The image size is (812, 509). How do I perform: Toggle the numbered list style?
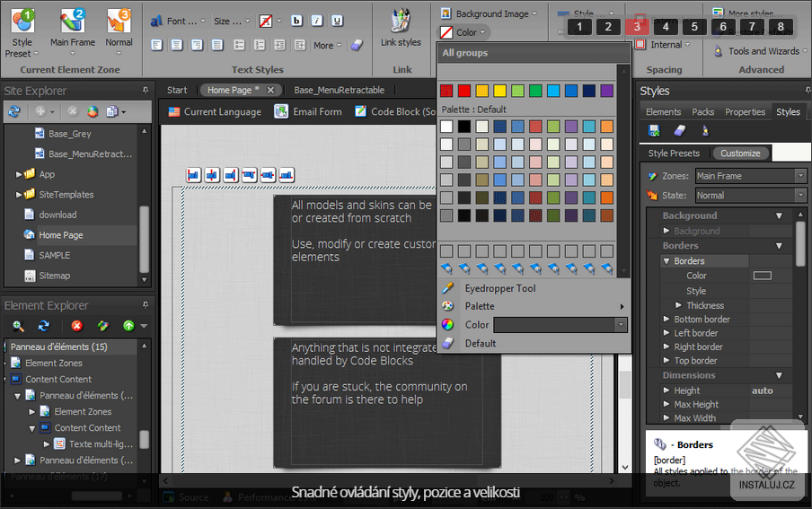tap(260, 45)
